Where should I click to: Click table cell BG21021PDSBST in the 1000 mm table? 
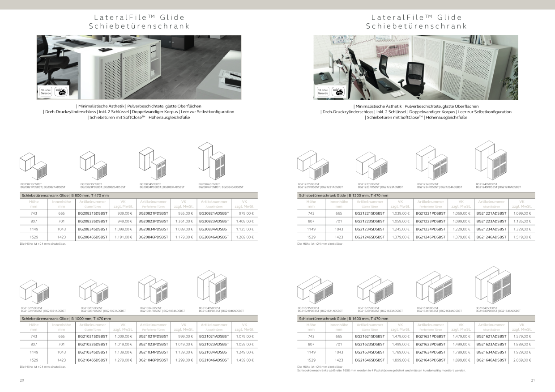(x=154, y=336)
